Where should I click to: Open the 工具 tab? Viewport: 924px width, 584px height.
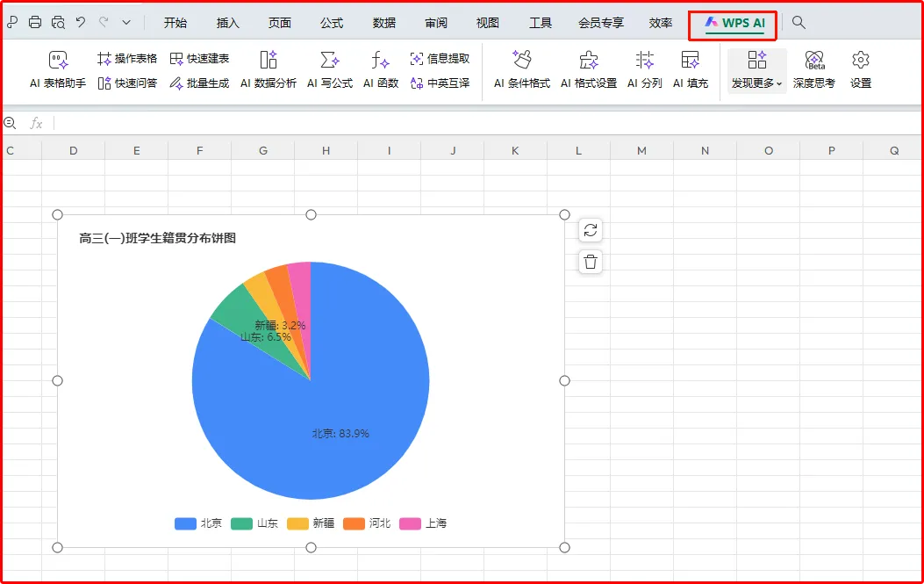click(x=540, y=23)
